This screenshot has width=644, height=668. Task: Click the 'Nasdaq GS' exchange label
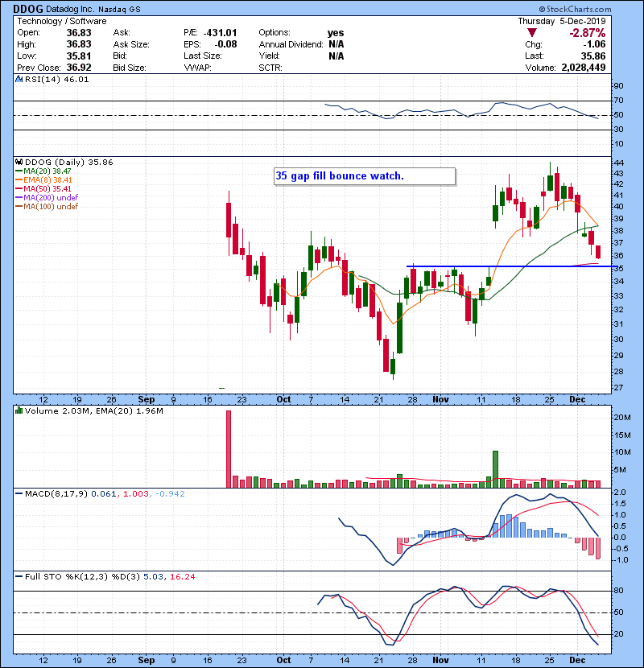[119, 10]
